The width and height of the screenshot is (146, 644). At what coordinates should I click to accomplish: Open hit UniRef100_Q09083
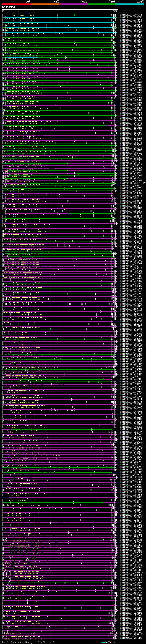[131, 15]
